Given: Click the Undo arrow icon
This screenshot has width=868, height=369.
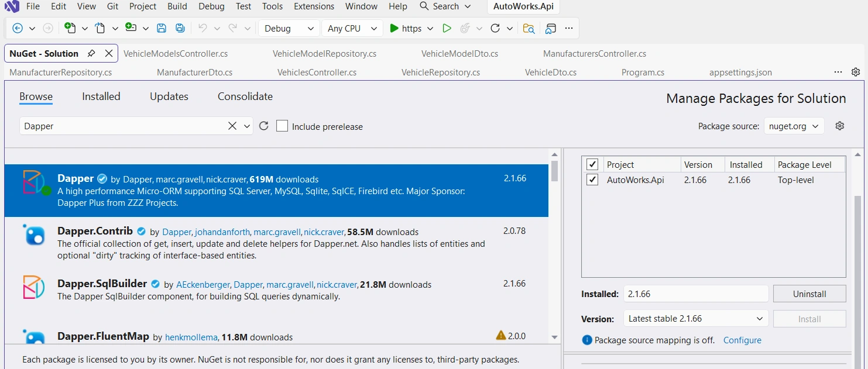Looking at the screenshot, I should click(203, 28).
